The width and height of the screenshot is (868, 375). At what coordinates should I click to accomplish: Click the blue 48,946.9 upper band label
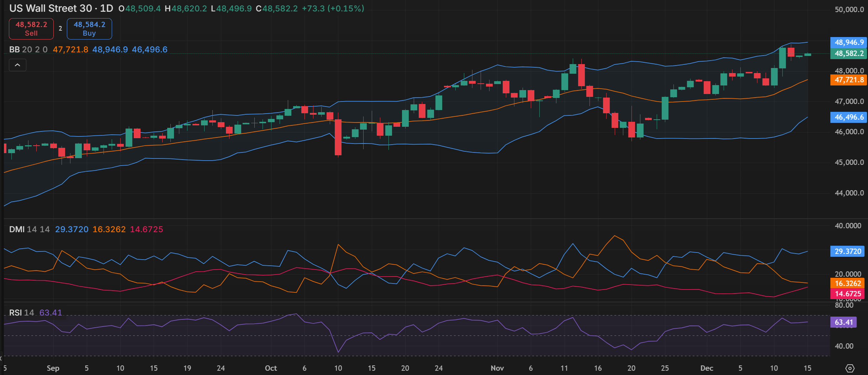click(x=849, y=42)
